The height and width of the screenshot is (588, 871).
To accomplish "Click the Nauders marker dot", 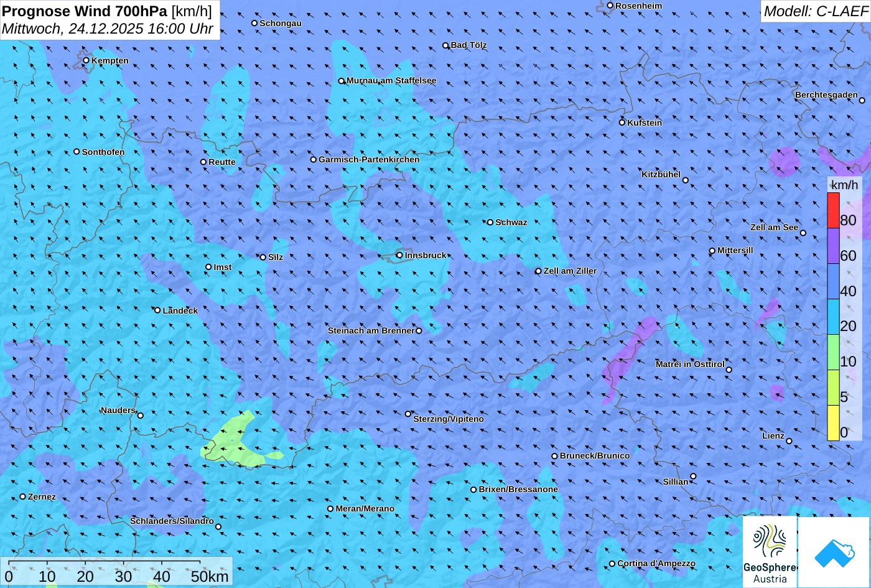I will (141, 416).
